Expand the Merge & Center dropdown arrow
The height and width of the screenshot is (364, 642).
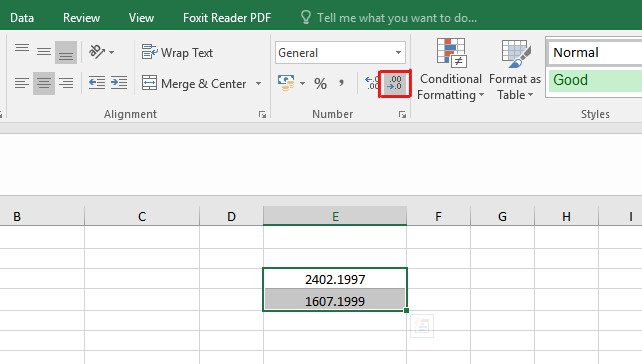(x=258, y=84)
